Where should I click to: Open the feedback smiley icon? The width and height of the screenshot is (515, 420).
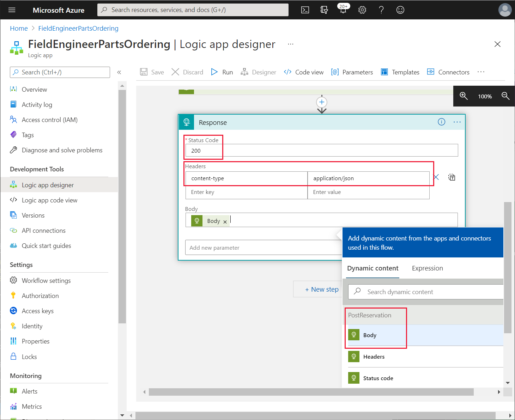tap(400, 10)
